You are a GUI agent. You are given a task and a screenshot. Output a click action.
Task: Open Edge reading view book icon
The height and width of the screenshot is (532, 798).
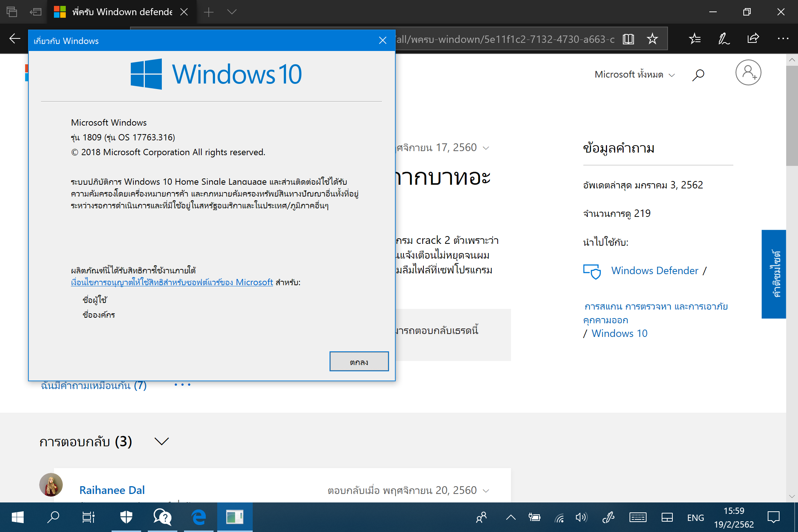click(x=628, y=39)
